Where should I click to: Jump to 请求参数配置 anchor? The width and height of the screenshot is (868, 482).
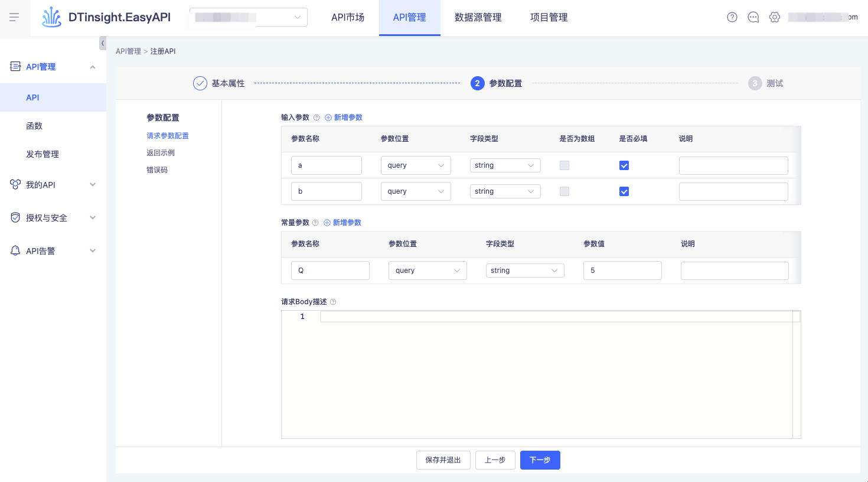coord(168,136)
